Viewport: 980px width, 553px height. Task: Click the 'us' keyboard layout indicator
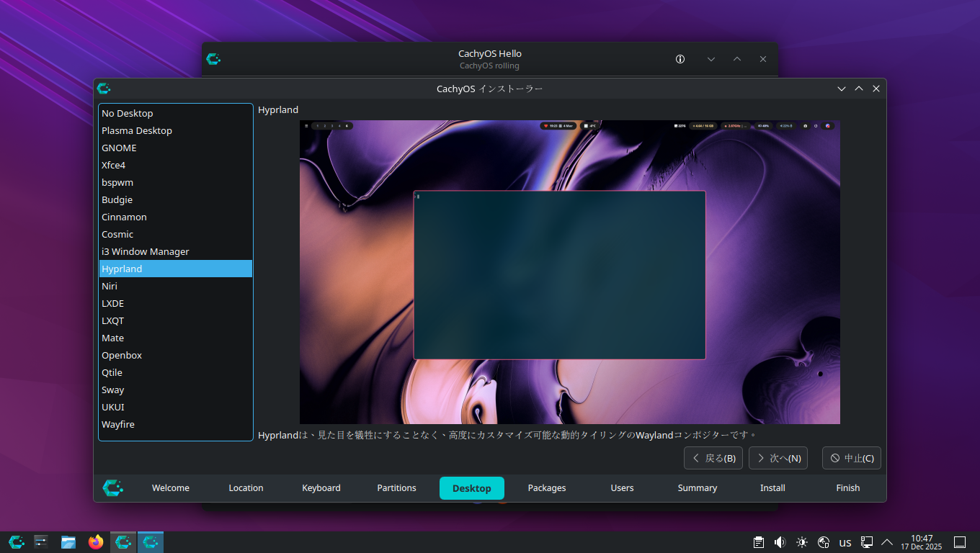click(845, 542)
